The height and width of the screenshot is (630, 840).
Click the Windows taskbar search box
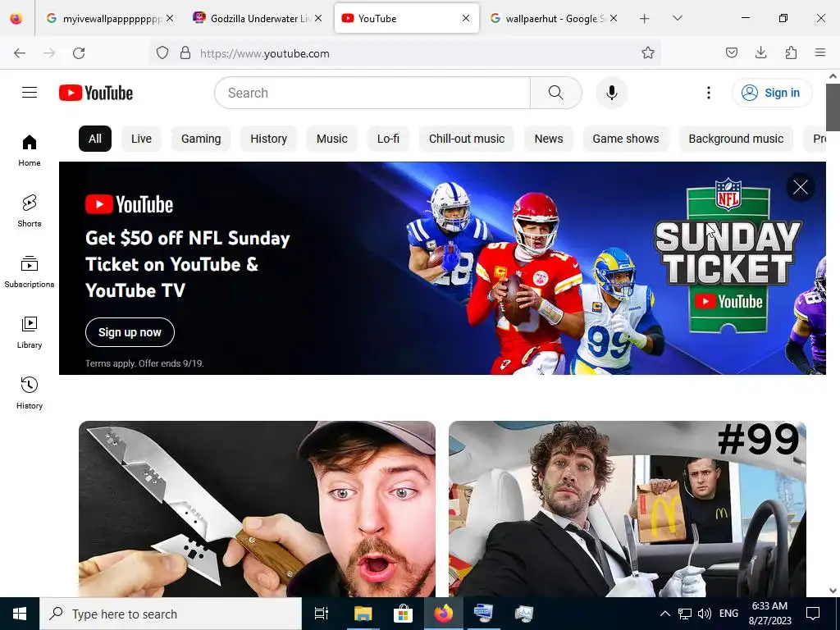pos(171,614)
